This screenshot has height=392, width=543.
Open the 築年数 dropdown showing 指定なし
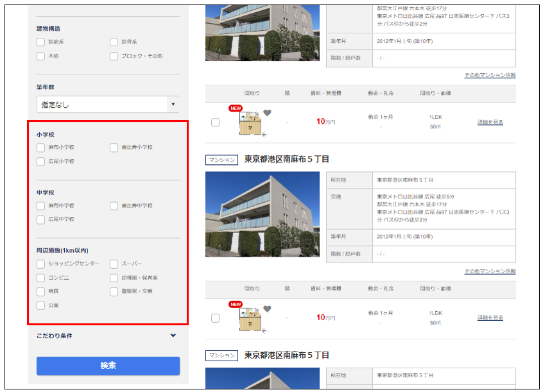point(108,105)
